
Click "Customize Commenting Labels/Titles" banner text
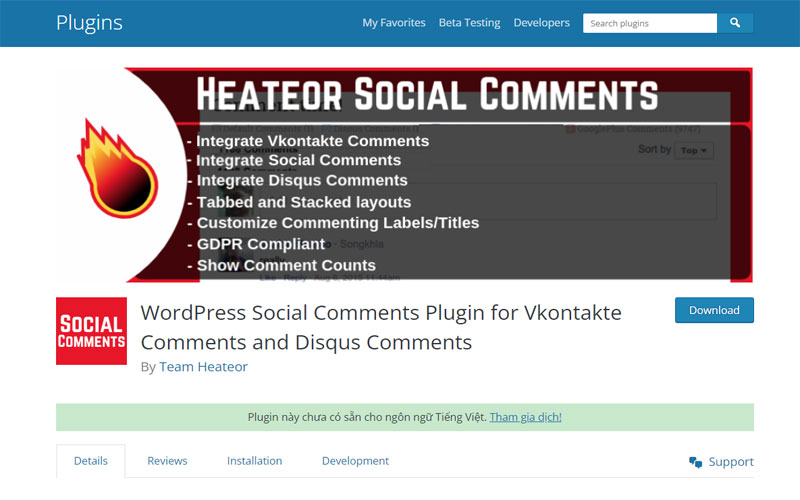coord(338,223)
